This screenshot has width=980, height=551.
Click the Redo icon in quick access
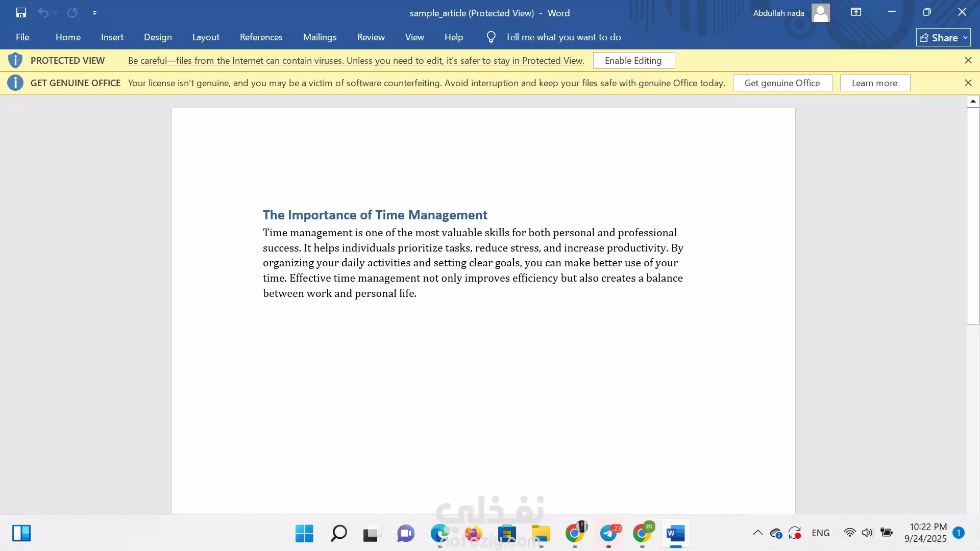click(x=72, y=13)
